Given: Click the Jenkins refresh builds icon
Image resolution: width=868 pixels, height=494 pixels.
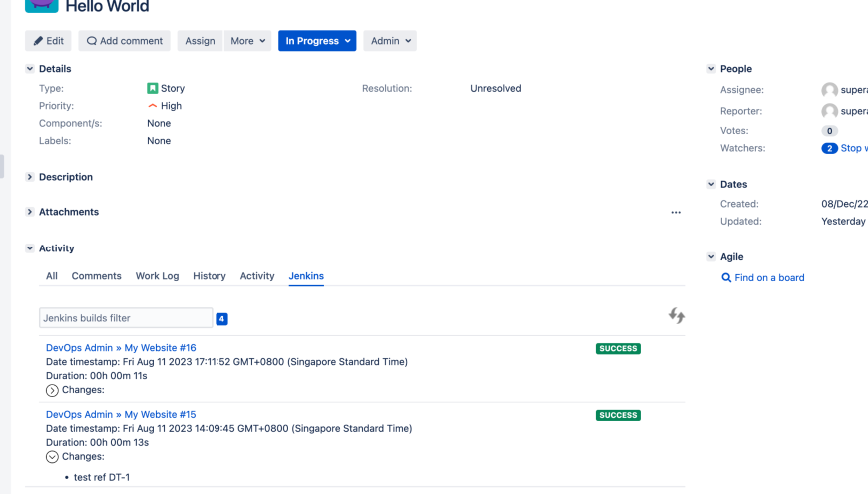Looking at the screenshot, I should point(677,316).
